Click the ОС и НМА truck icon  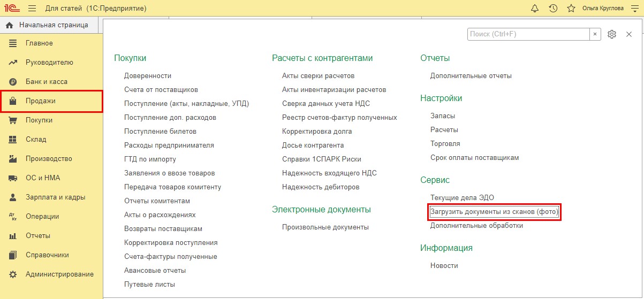tap(13, 178)
